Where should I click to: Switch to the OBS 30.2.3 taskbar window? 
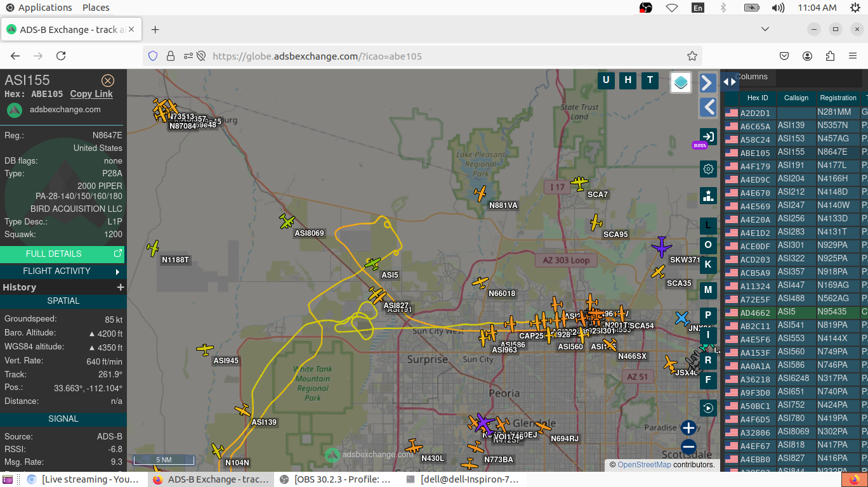tap(336, 479)
